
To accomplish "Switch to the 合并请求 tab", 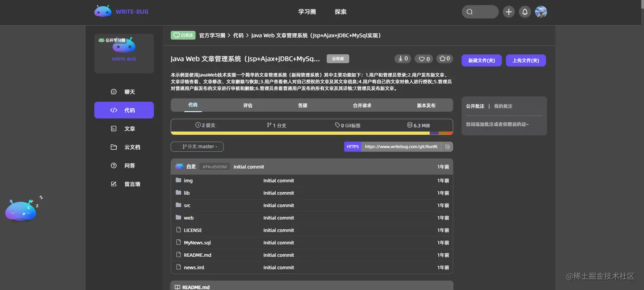I will click(362, 105).
